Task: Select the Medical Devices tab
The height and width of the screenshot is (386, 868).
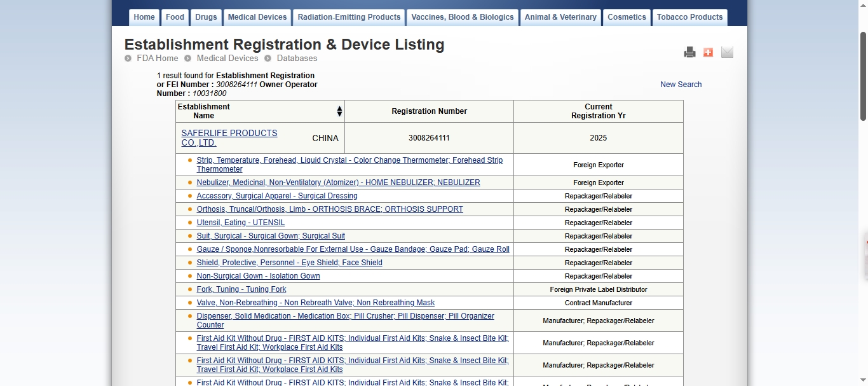Action: [x=257, y=17]
